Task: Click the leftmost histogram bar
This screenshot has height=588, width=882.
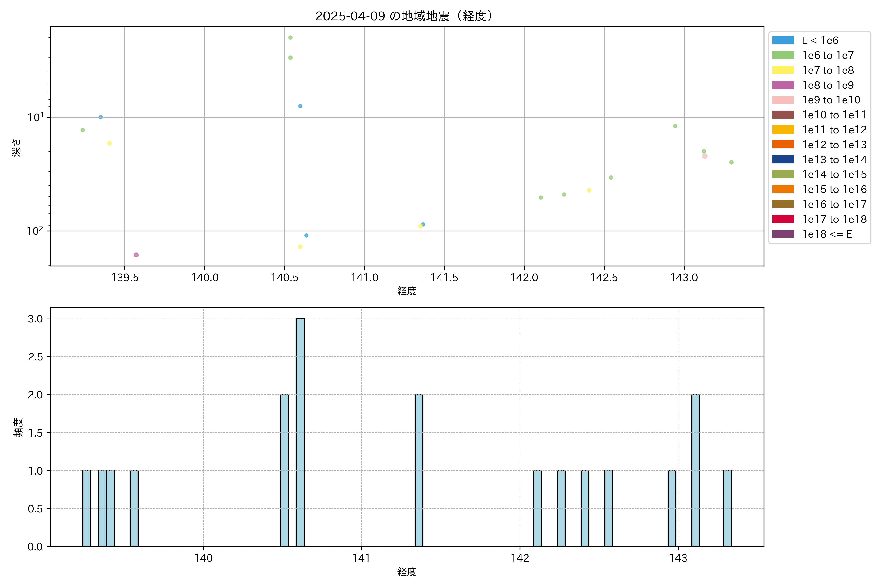Action: tap(87, 508)
